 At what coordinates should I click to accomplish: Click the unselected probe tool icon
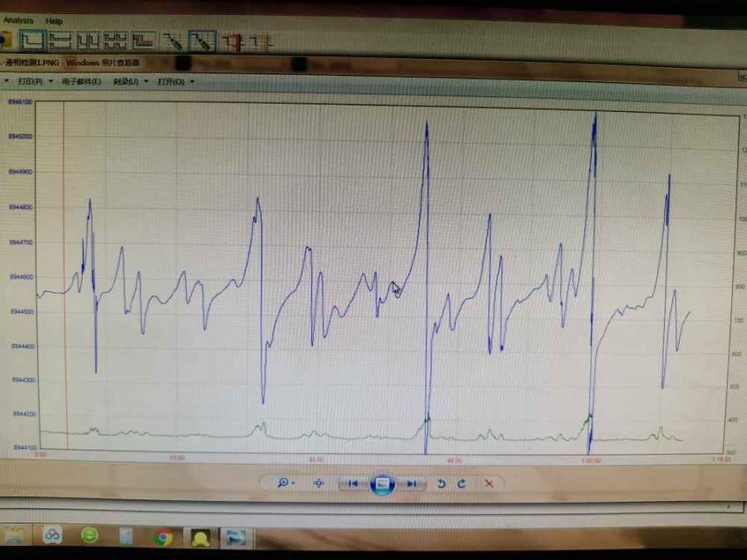[x=173, y=42]
